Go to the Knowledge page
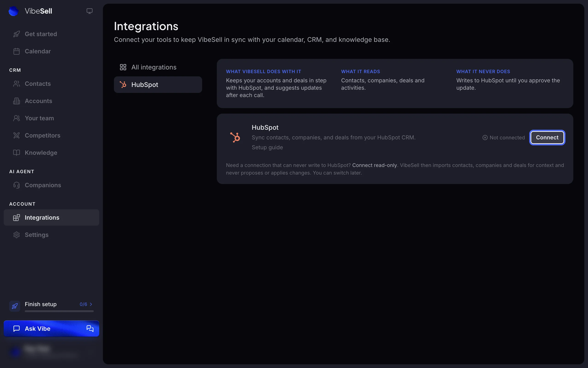Screen dimensions: 588x368 [51, 153]
